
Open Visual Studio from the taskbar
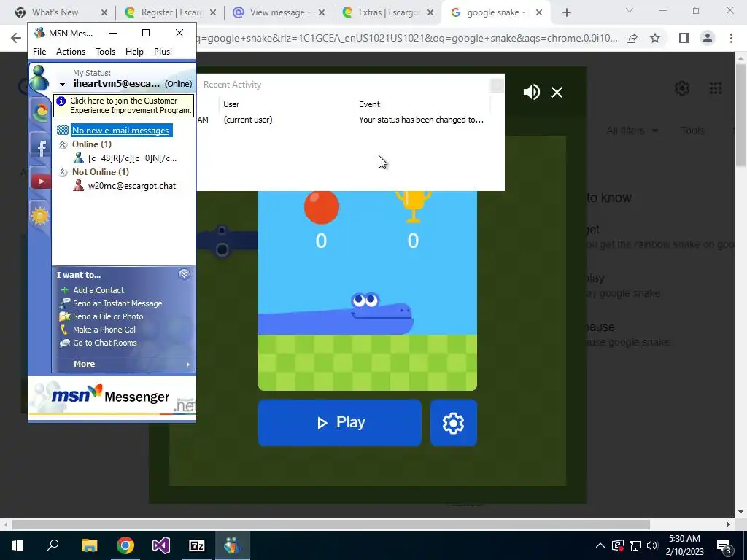point(161,545)
